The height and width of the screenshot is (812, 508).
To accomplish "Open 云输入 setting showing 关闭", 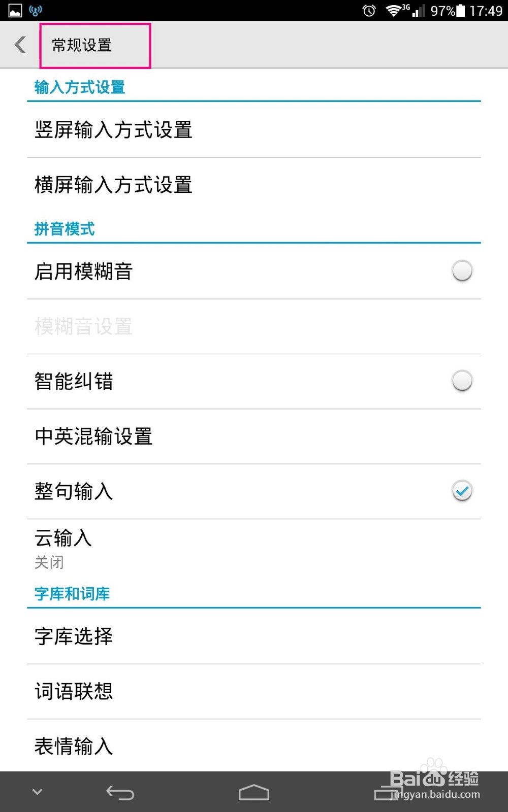I will [x=254, y=549].
